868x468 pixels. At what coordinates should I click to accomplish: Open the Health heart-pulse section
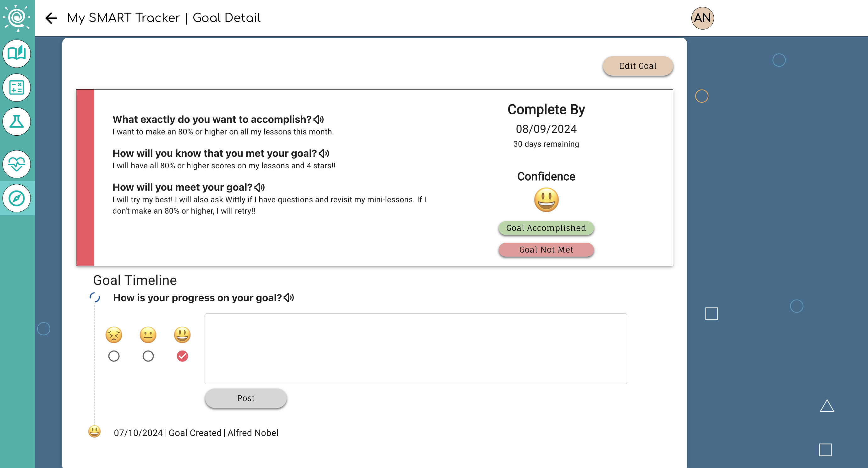coord(17,164)
